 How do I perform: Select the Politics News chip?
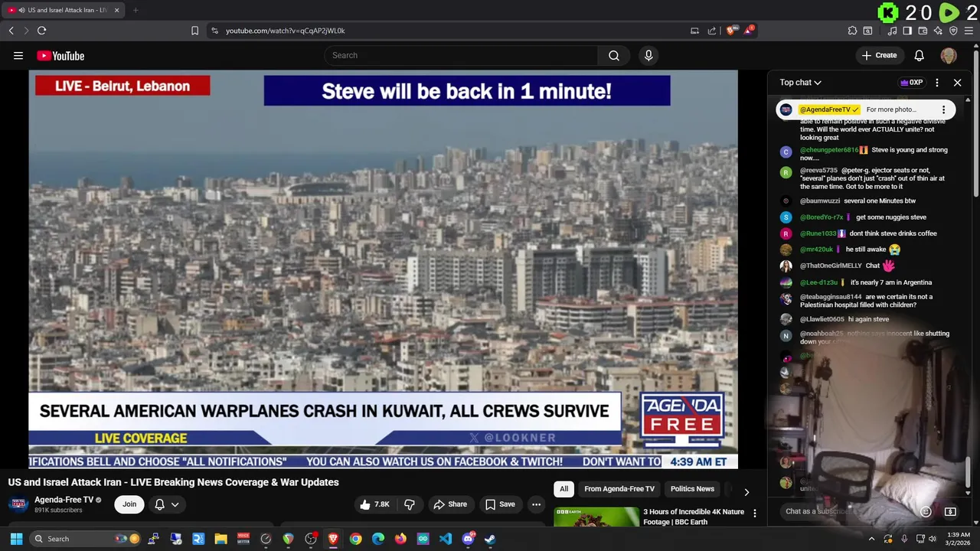coord(692,489)
